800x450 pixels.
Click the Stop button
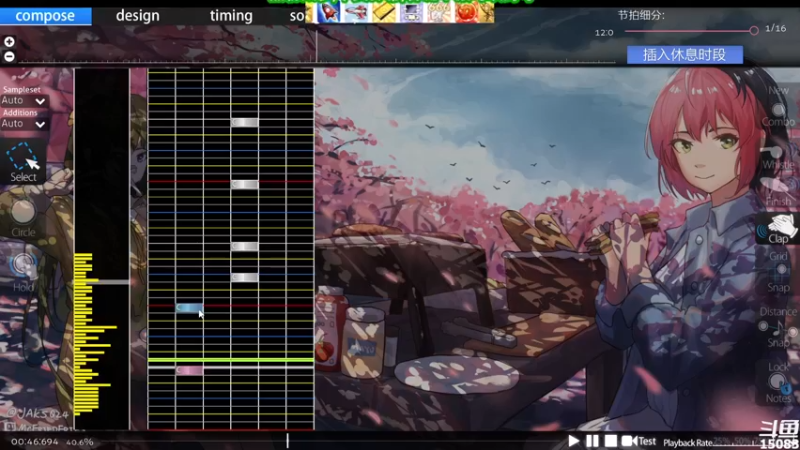click(x=611, y=441)
